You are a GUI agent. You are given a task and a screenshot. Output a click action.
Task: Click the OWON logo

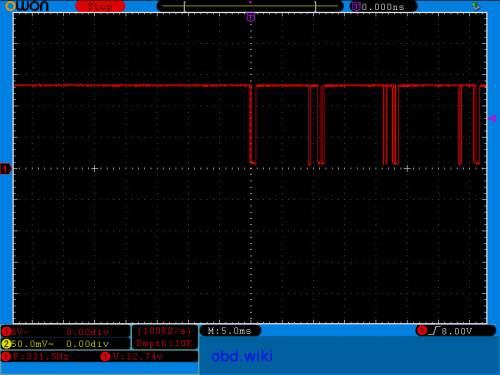[x=27, y=6]
